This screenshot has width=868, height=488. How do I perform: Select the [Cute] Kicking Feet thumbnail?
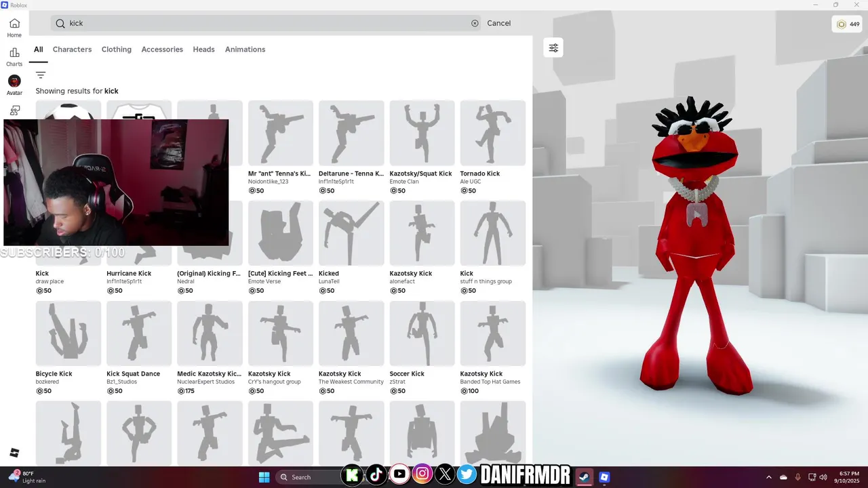point(280,233)
